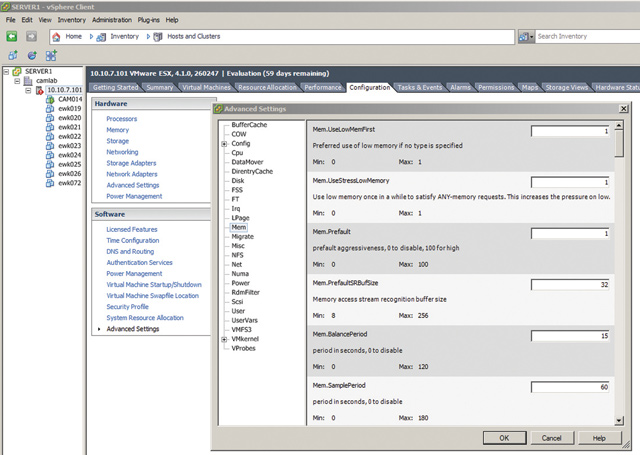Expand the VMkernel node in settings tree
The image size is (640, 455).
pos(224,339)
